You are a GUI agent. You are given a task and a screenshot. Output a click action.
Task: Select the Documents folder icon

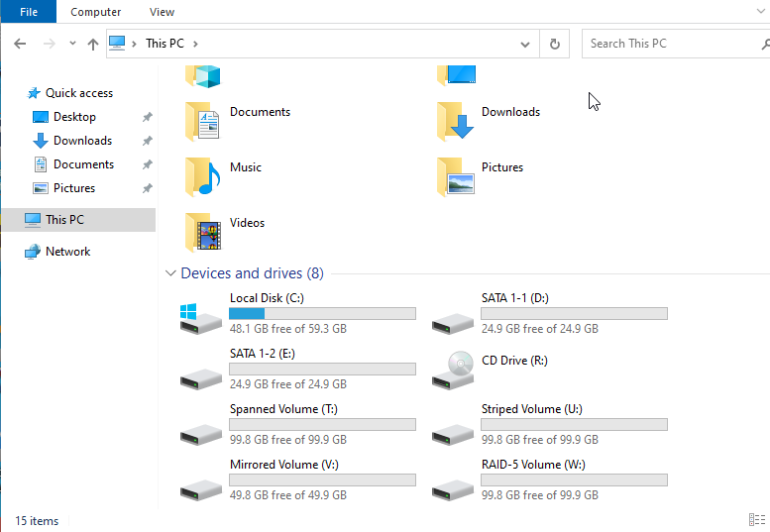(x=202, y=122)
